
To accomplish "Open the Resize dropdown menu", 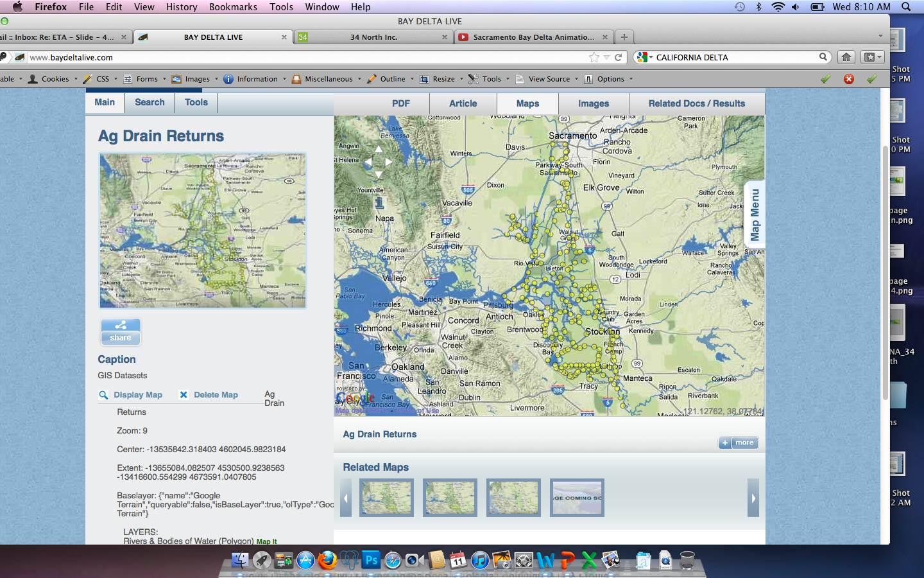I will pyautogui.click(x=441, y=79).
